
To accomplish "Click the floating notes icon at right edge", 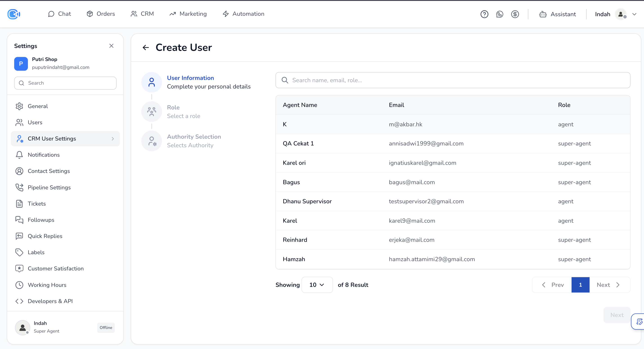I will coord(639,322).
